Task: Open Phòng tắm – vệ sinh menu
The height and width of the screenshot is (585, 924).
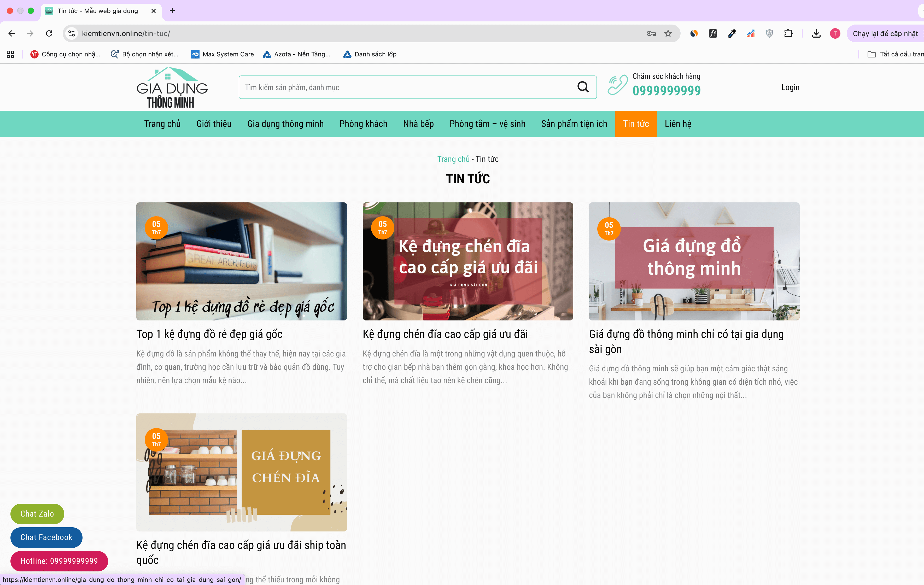Action: pos(487,124)
